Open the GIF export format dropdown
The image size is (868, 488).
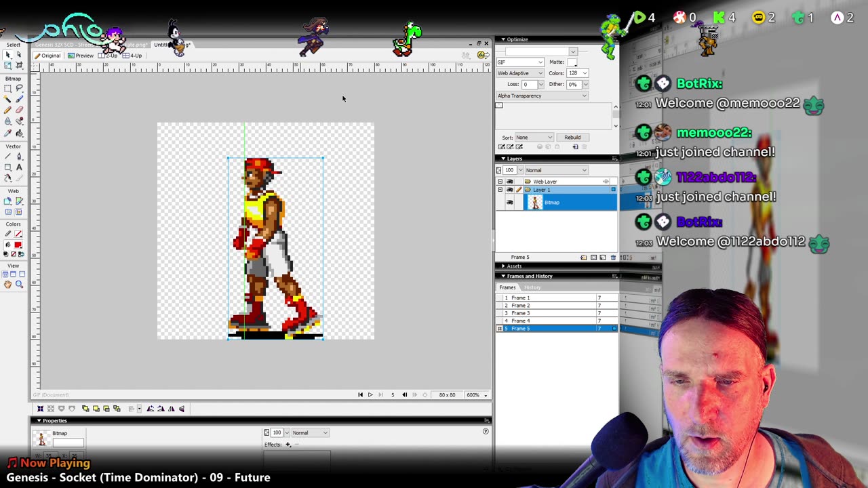(520, 62)
